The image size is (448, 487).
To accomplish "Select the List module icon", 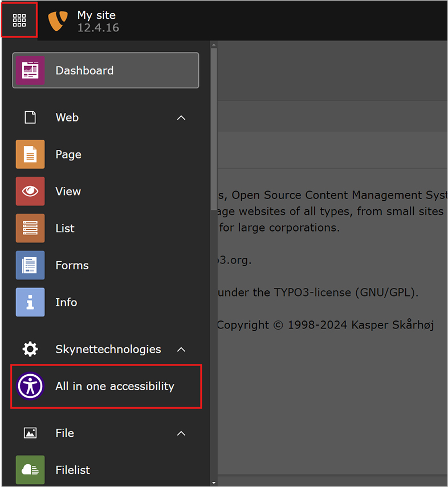I will point(30,229).
